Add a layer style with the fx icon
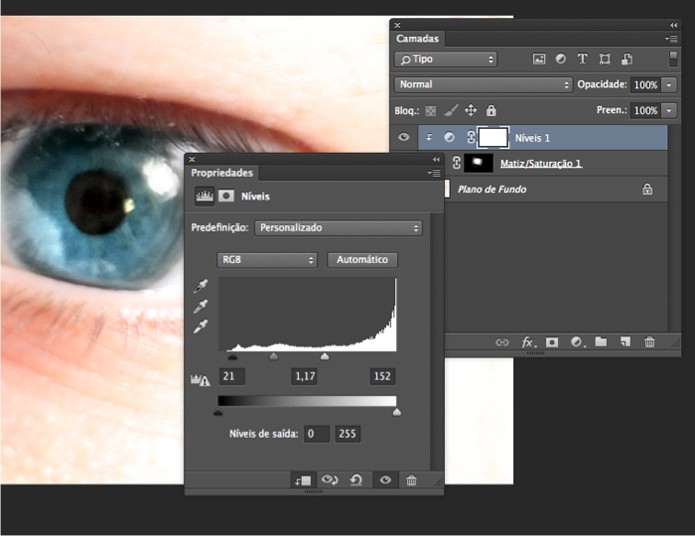This screenshot has width=695, height=536. 528,342
